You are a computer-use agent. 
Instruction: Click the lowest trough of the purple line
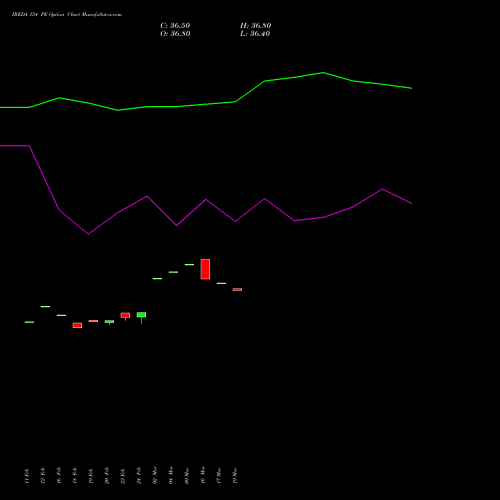[88, 234]
